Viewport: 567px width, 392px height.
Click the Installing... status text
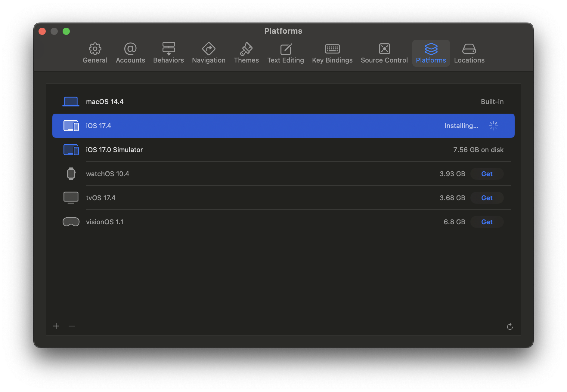[x=461, y=126]
